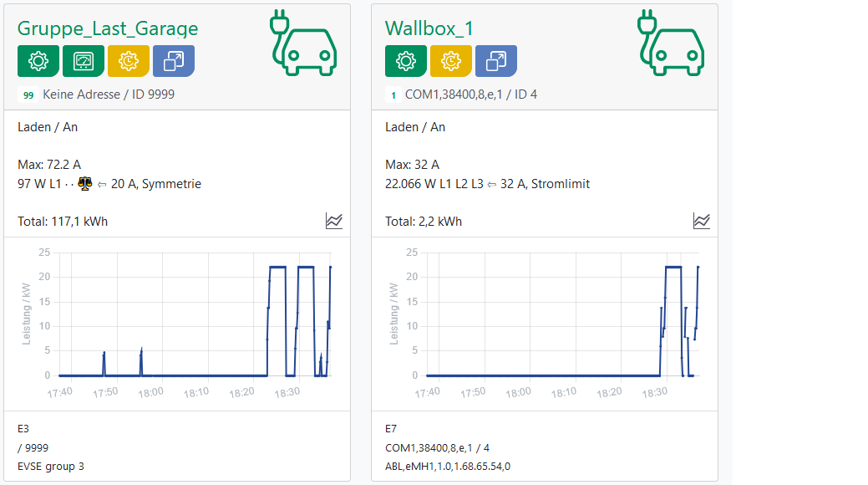Screen dimensions: 868x485
Task: Click the 1 address badge of Wallbox_1
Action: 393,95
